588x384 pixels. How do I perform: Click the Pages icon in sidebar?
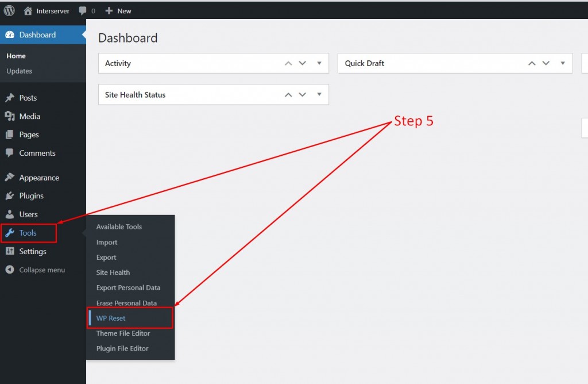(10, 135)
